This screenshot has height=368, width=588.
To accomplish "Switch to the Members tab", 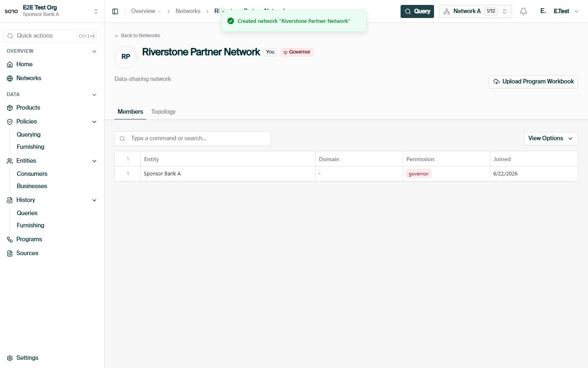I will [x=130, y=112].
